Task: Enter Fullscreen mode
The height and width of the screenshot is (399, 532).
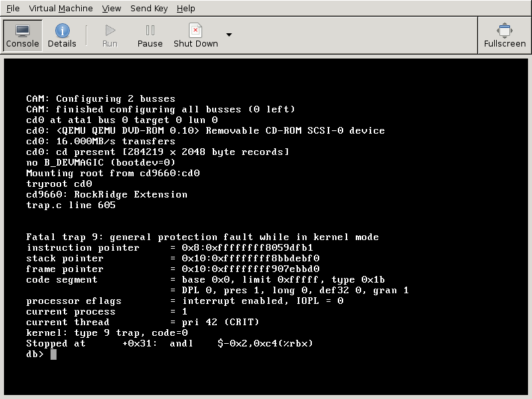Action: click(504, 35)
